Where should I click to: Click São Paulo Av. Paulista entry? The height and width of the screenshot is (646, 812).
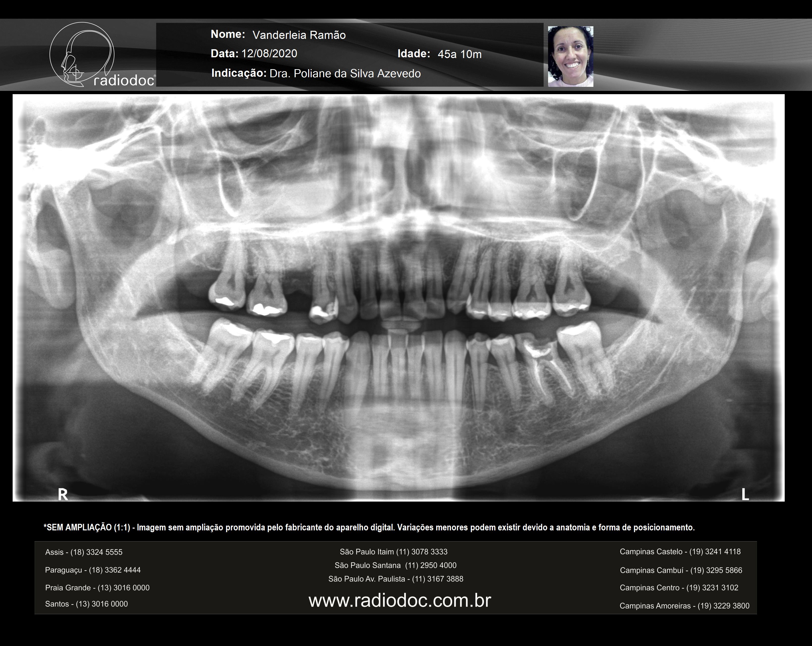pyautogui.click(x=396, y=579)
